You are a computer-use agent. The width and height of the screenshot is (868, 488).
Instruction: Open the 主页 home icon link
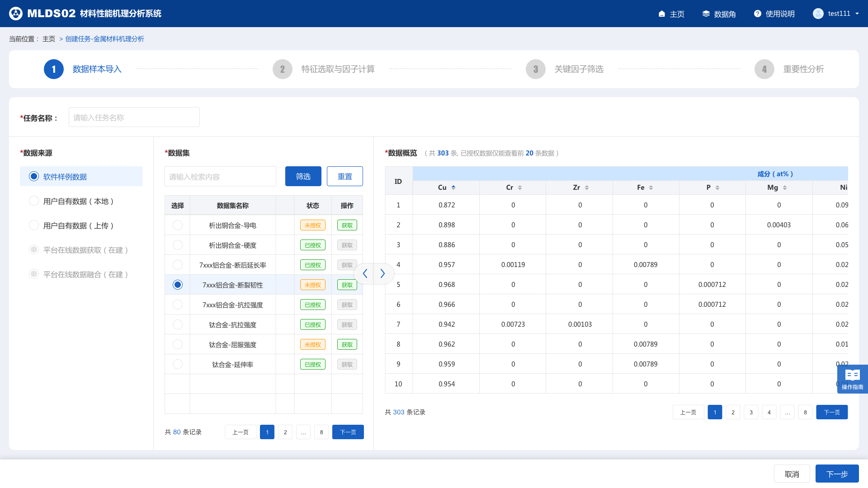(x=662, y=14)
